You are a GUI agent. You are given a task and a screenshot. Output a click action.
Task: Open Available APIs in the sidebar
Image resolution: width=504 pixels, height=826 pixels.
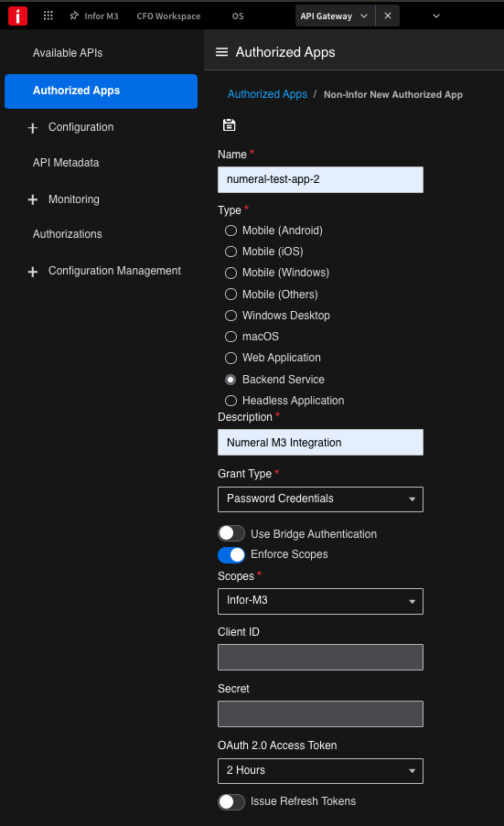click(x=68, y=53)
